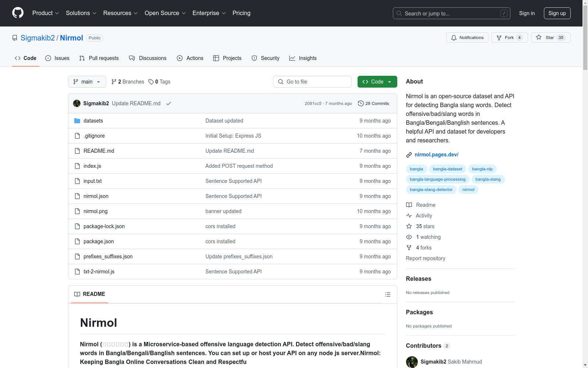
Task: Open the Pull requests tab
Action: (99, 58)
